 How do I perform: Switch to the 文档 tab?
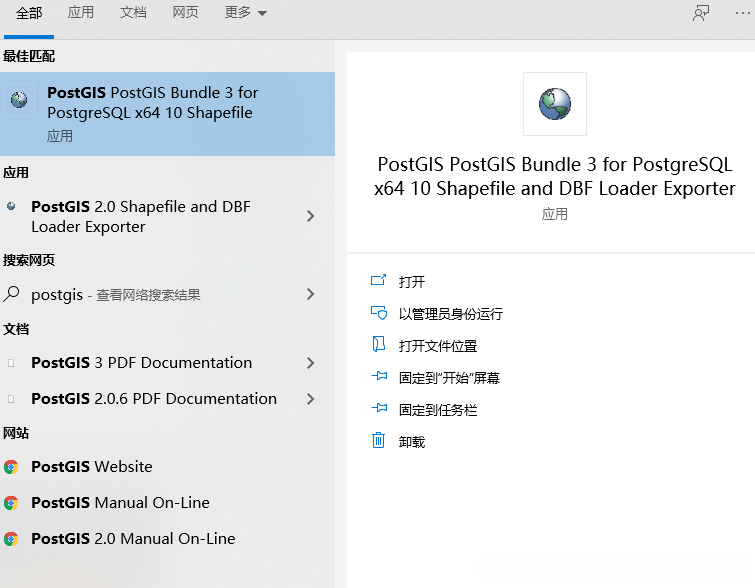click(133, 13)
